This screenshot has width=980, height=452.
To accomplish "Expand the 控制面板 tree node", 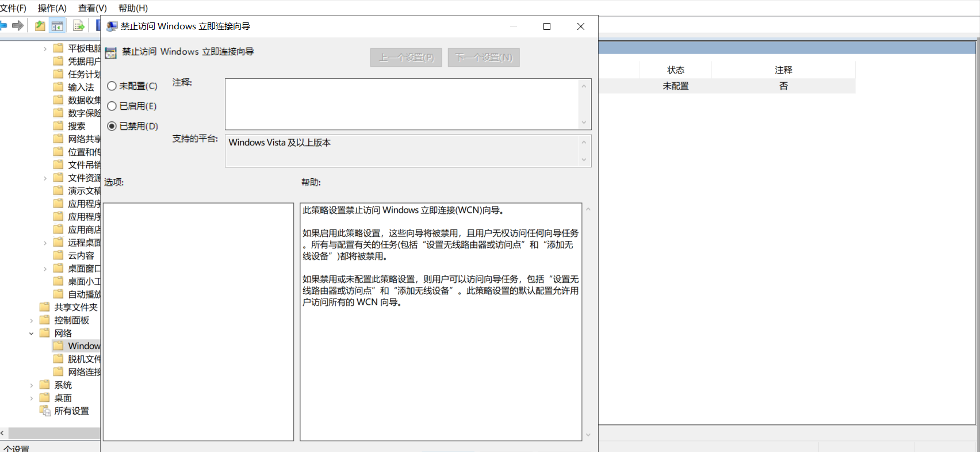I will (x=31, y=320).
